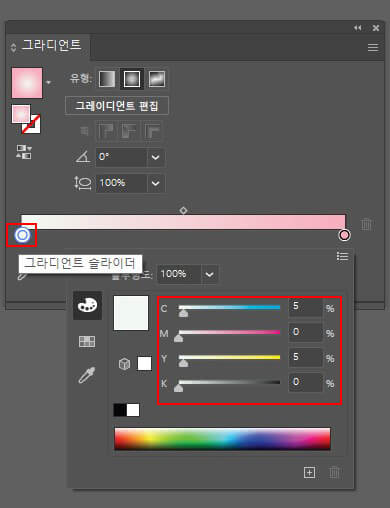Click the C value field showing 5
The image size is (390, 508).
point(306,307)
